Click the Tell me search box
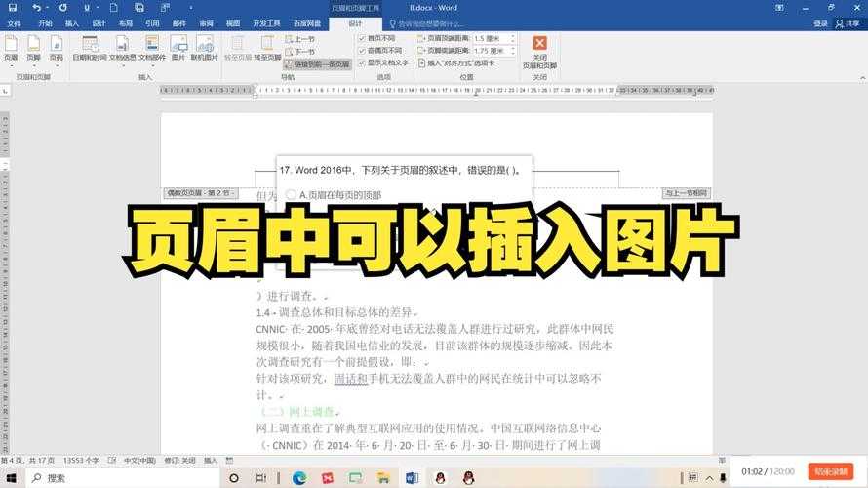 click(x=426, y=24)
